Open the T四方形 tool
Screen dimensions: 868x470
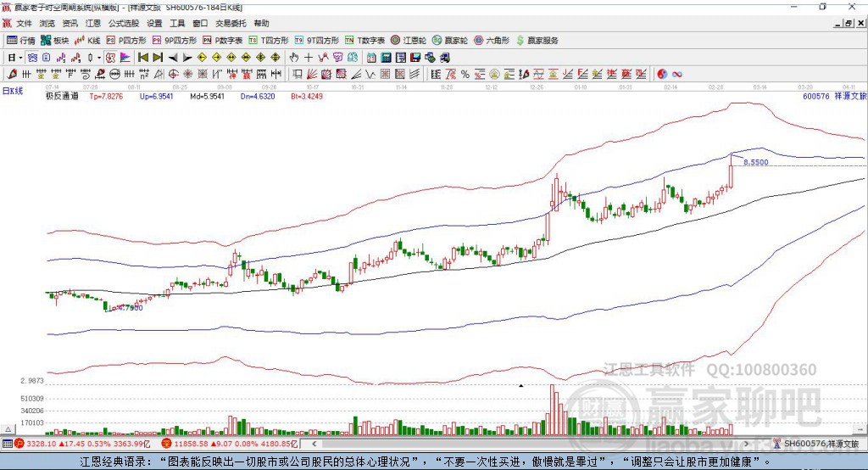pyautogui.click(x=269, y=41)
